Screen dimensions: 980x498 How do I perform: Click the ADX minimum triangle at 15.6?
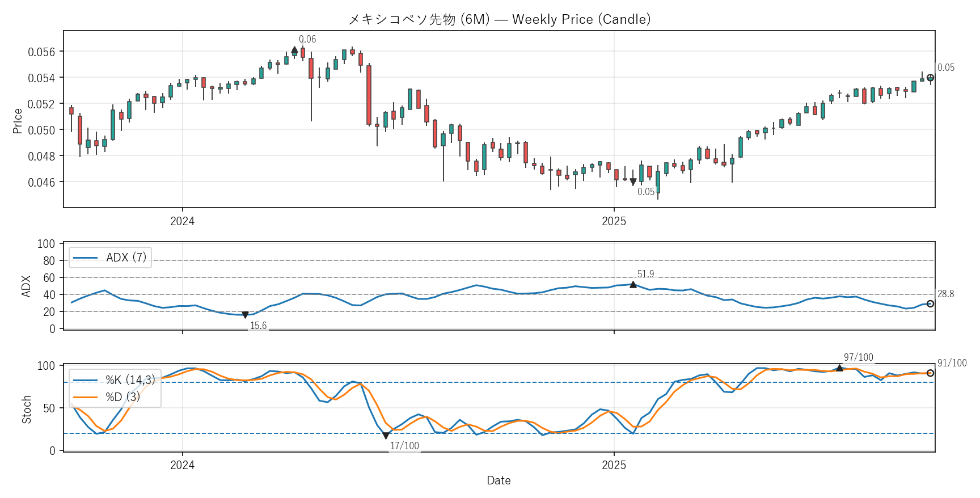(x=245, y=315)
